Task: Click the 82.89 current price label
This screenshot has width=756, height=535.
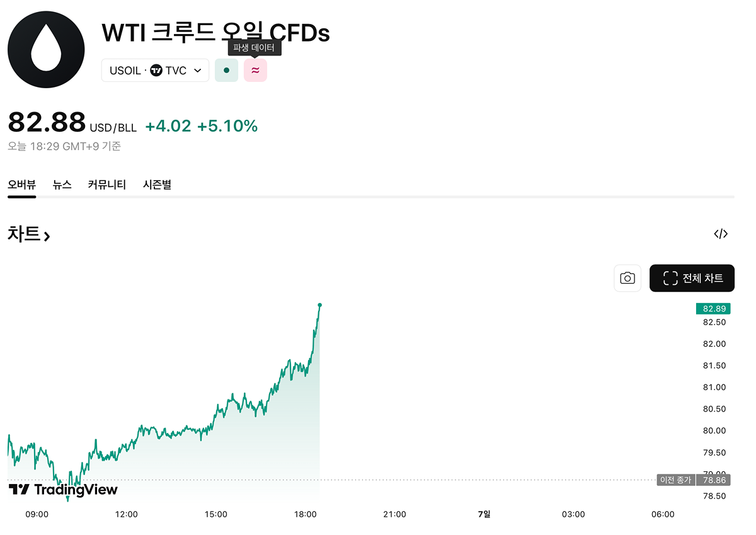Action: pos(714,309)
